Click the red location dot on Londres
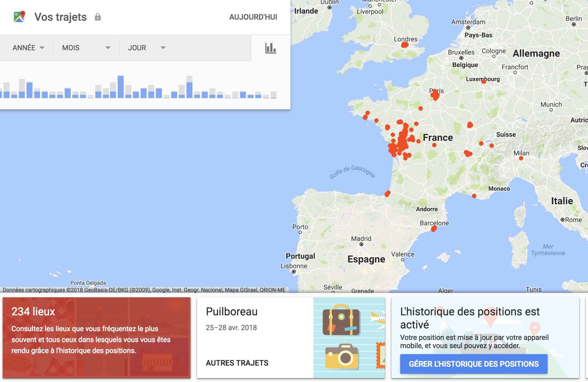This screenshot has height=382, width=588. coord(405,45)
